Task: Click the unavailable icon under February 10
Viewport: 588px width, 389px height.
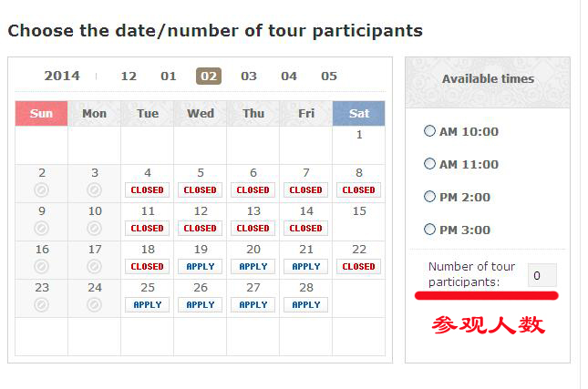Action: (95, 229)
